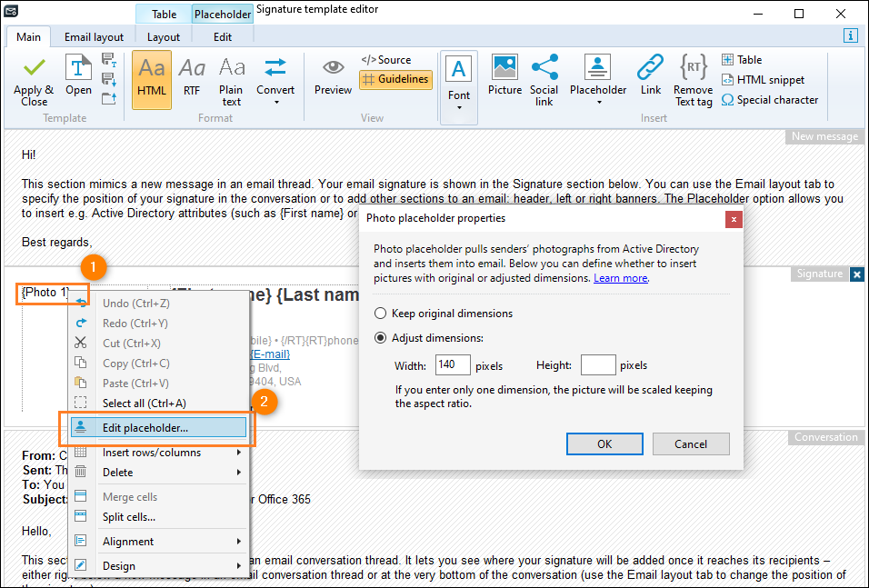Insert a Picture from the ribbon
The image size is (869, 588).
[504, 75]
